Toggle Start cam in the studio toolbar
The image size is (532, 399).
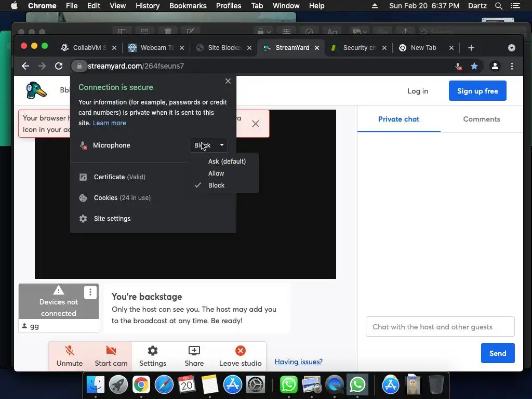click(111, 356)
